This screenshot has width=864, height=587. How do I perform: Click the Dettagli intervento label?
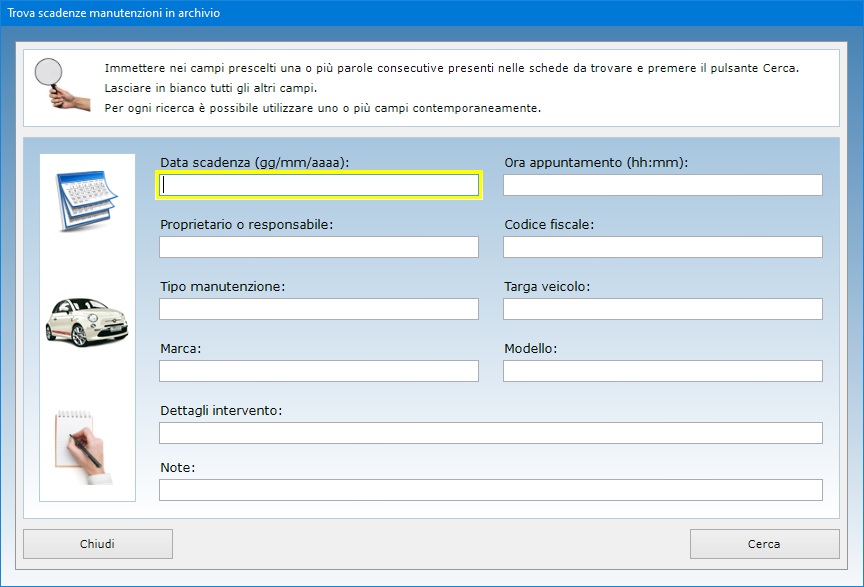221,411
